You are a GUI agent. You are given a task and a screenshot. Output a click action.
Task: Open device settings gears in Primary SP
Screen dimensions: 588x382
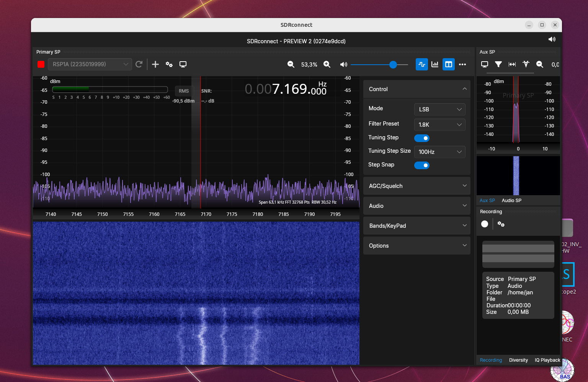(169, 64)
